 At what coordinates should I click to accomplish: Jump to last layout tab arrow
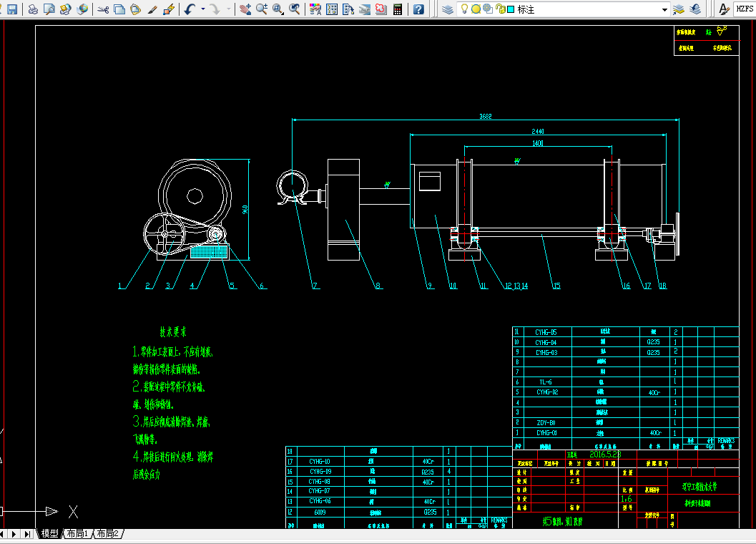click(27, 534)
